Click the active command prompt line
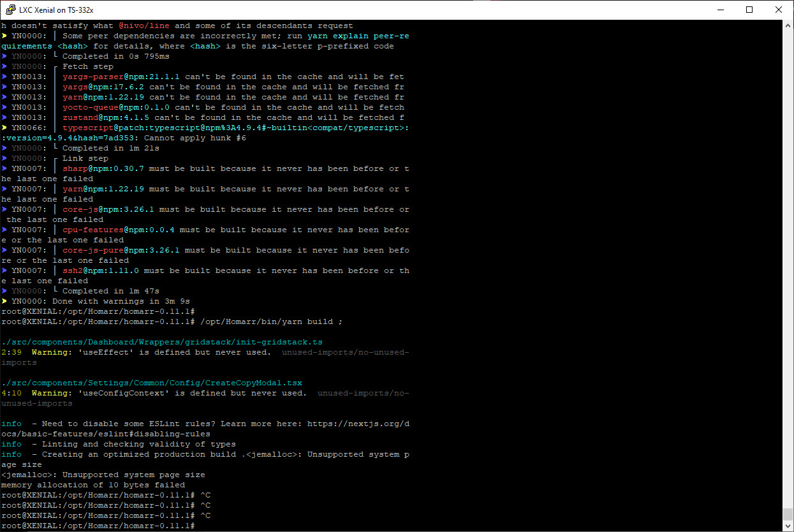 [x=99, y=525]
